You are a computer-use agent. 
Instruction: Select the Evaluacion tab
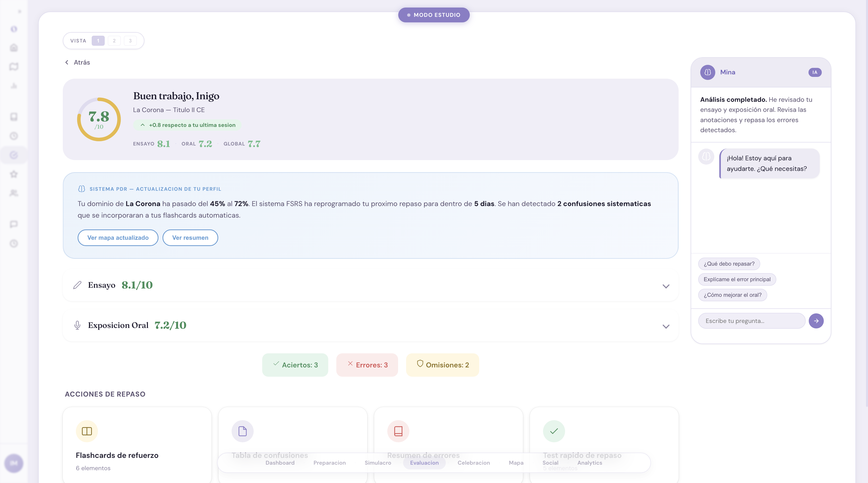pyautogui.click(x=424, y=463)
